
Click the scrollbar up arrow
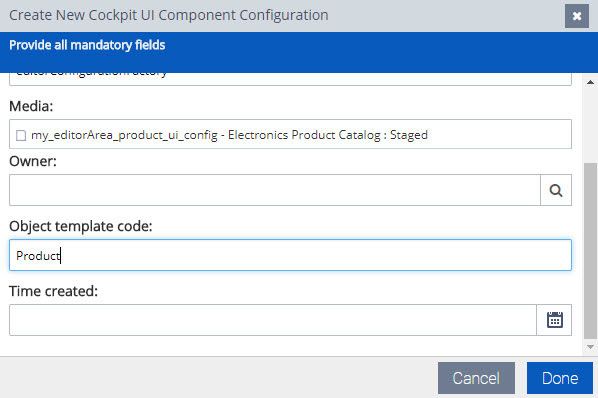point(590,82)
